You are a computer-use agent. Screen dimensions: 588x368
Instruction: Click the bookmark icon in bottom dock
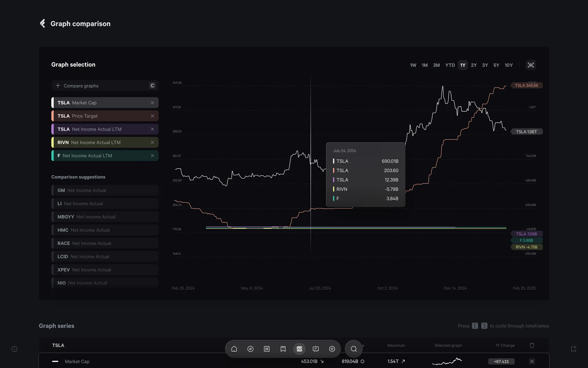click(x=283, y=349)
